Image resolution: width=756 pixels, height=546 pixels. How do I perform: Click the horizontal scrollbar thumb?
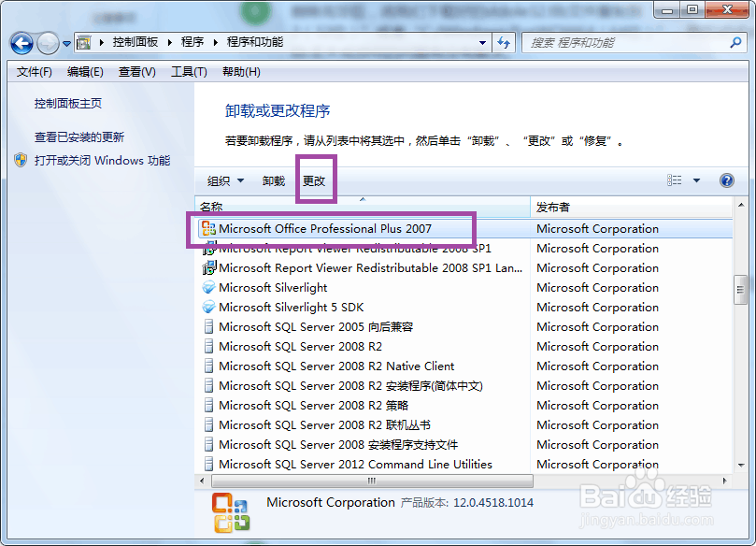click(x=372, y=481)
